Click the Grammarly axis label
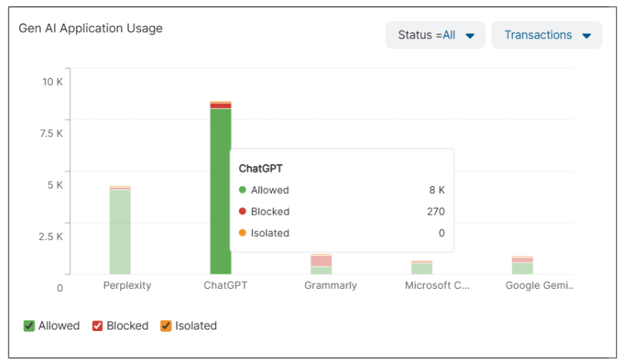 click(x=330, y=286)
